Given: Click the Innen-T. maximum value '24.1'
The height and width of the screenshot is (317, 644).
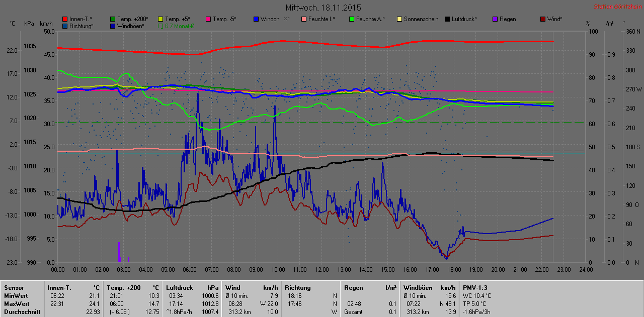Looking at the screenshot, I should coord(95,304).
